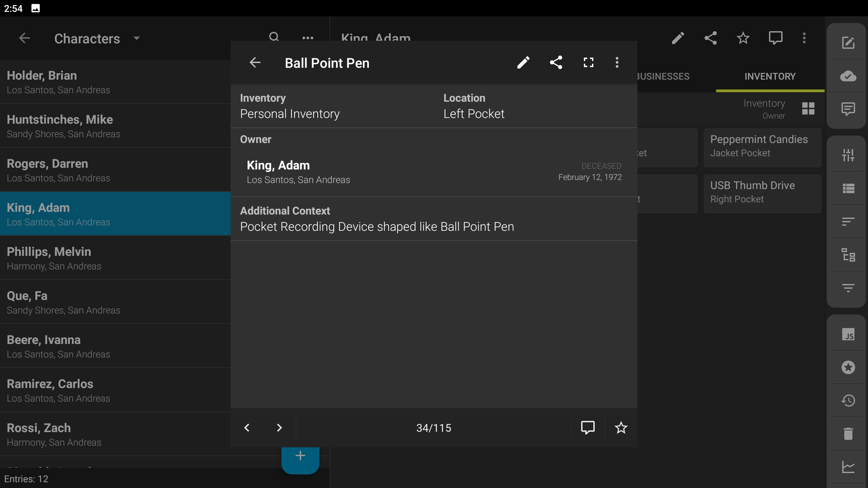Go back from Ball Point Pen dialog
Image resolution: width=868 pixels, height=488 pixels.
click(x=255, y=63)
